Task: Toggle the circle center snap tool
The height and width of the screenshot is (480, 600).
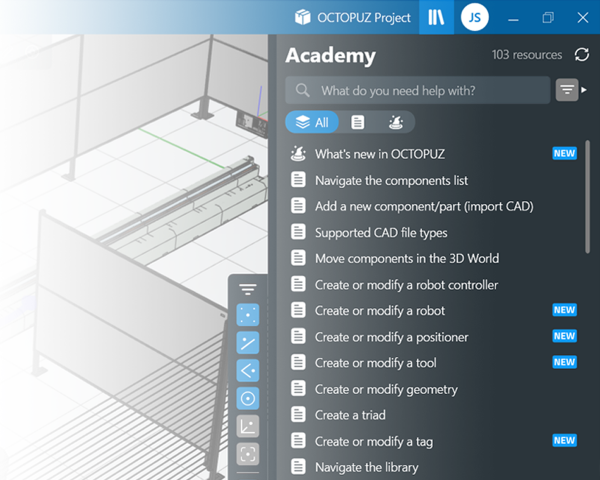Action: 248,398
